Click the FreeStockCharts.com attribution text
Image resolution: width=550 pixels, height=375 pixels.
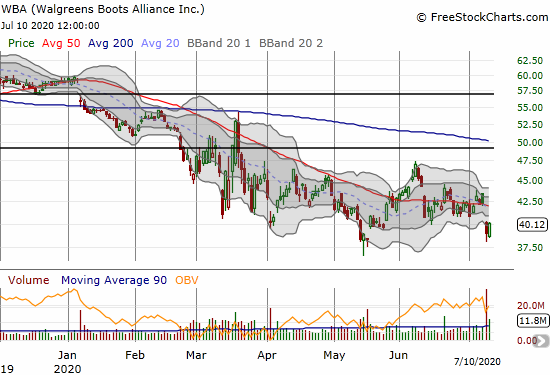482,17
